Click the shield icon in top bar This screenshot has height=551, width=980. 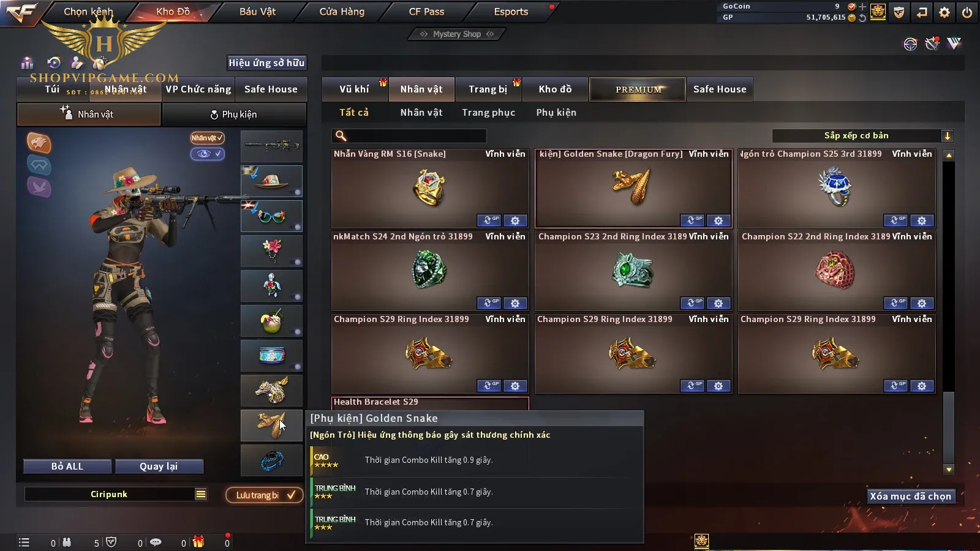click(x=899, y=12)
